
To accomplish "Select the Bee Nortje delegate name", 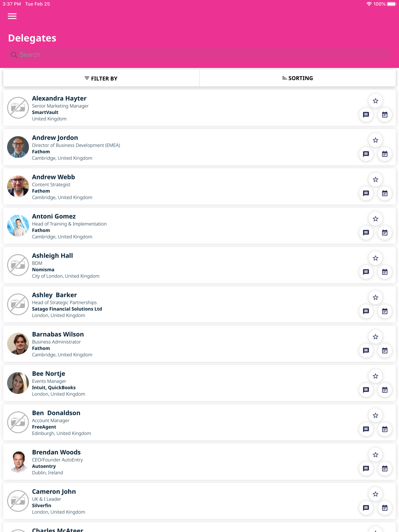I will click(49, 374).
